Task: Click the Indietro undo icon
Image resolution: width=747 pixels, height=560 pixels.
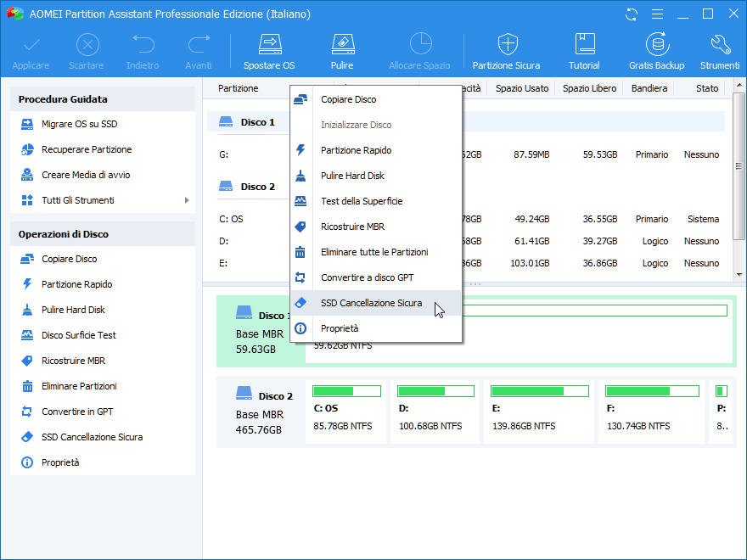Action: click(x=143, y=52)
